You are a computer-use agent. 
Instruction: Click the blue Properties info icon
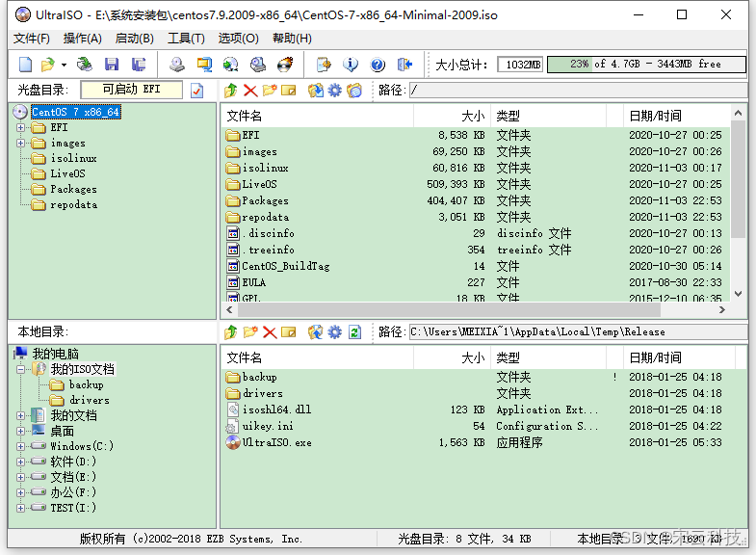[351, 65]
